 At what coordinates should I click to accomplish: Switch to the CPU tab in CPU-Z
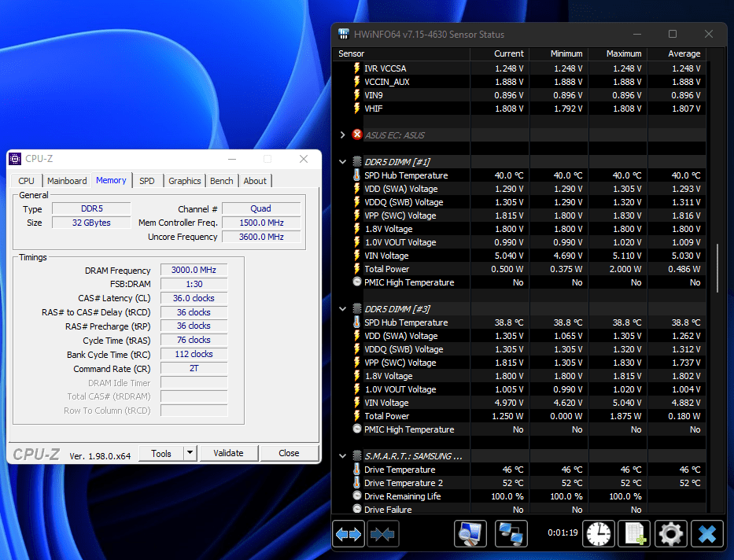click(x=26, y=181)
